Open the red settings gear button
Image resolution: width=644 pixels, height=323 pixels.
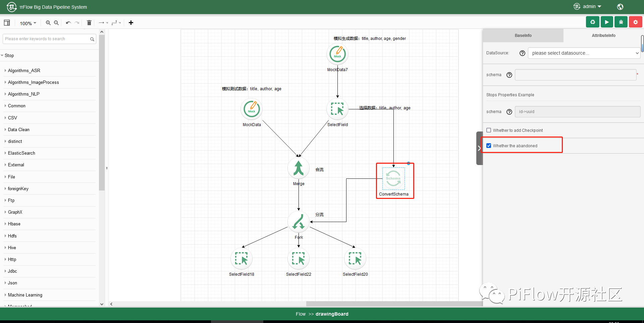pos(635,22)
